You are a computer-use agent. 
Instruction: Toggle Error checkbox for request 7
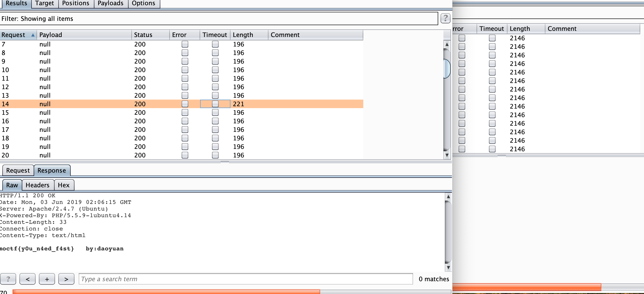[185, 44]
